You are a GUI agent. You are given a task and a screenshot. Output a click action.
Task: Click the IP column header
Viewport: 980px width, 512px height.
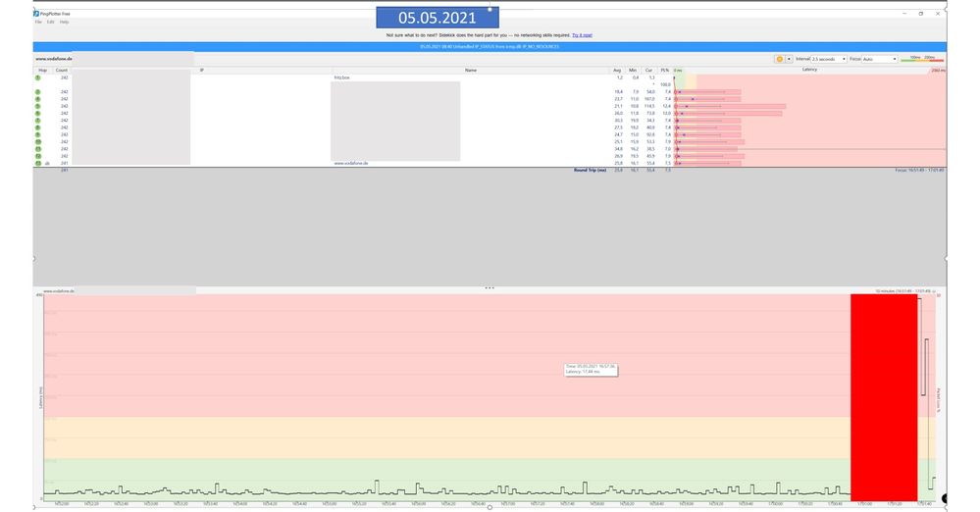(201, 70)
